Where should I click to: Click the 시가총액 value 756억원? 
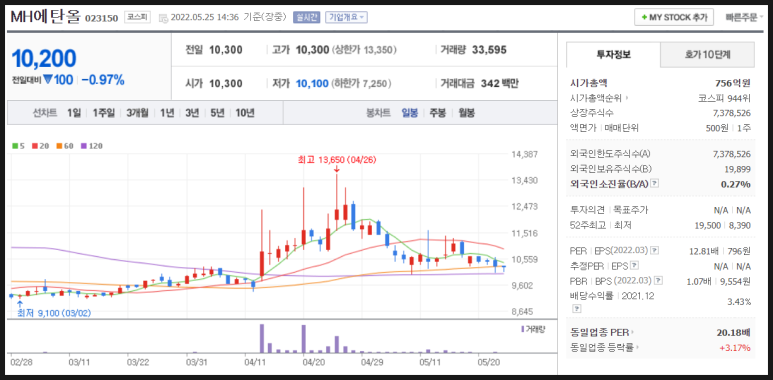pos(733,83)
